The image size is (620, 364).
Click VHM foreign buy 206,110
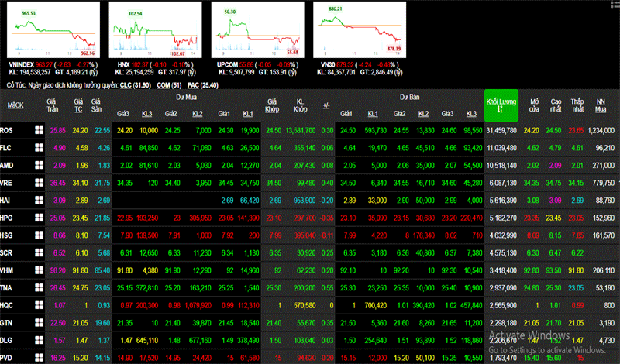coord(604,270)
